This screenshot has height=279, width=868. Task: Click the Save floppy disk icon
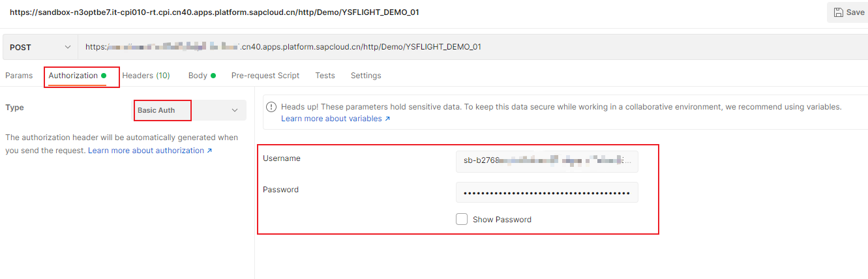839,12
